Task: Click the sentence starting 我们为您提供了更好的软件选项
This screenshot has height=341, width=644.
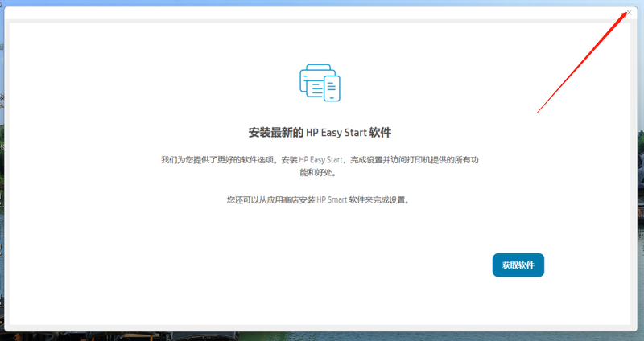Action: point(217,160)
